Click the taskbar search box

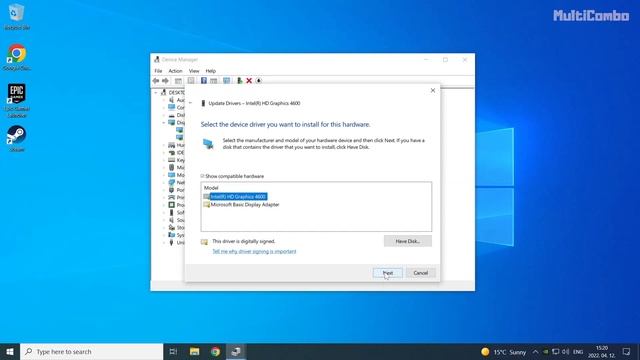point(91,352)
